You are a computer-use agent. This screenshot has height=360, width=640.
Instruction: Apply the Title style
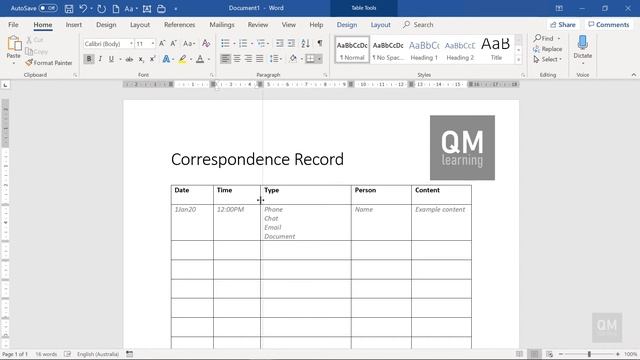click(x=496, y=50)
